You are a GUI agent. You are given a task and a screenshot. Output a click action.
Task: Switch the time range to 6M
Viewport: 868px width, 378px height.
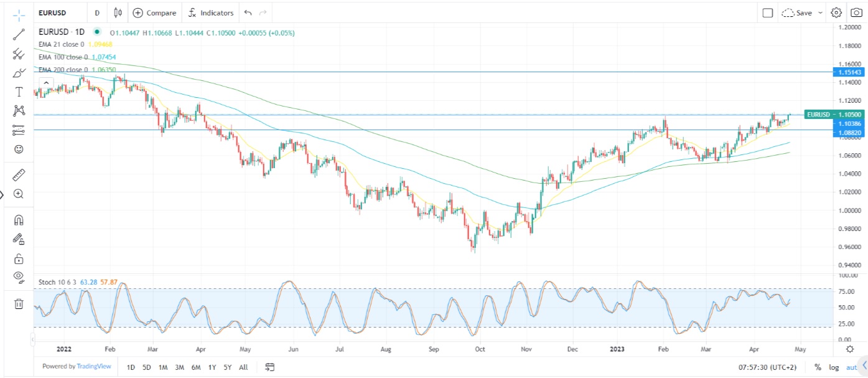[196, 367]
